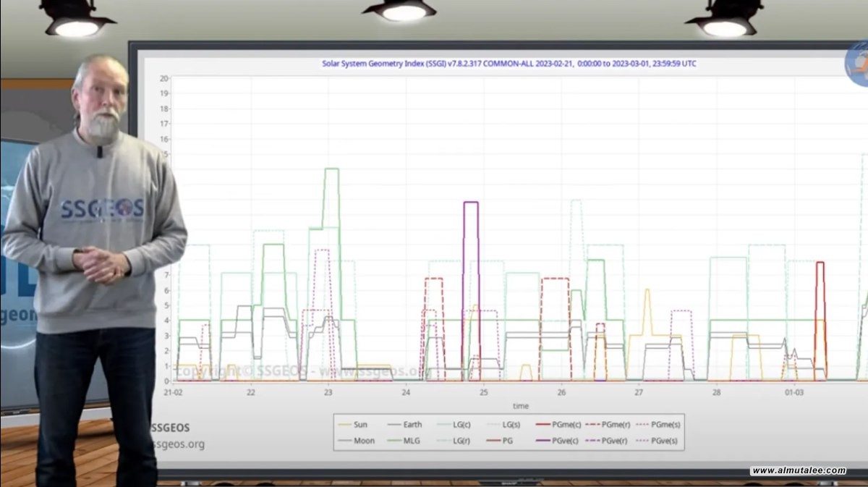The height and width of the screenshot is (487, 868).
Task: Click the PGme(r) dashed legend entry
Action: point(612,425)
